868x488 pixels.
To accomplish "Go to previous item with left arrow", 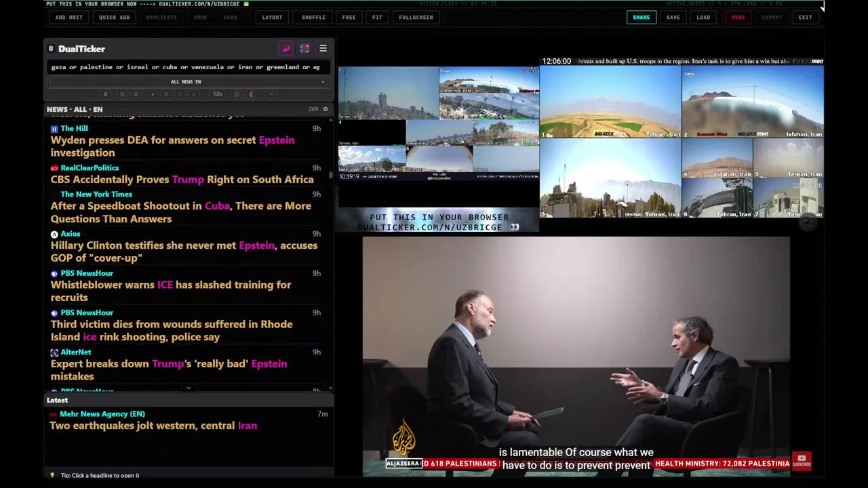I will tap(180, 94).
